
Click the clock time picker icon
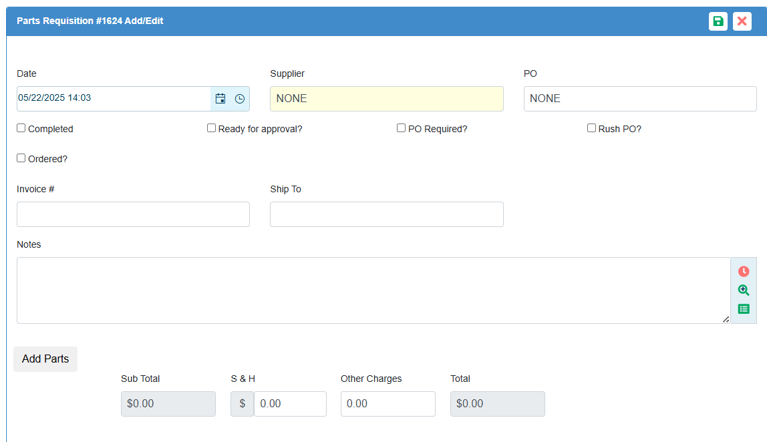click(240, 99)
